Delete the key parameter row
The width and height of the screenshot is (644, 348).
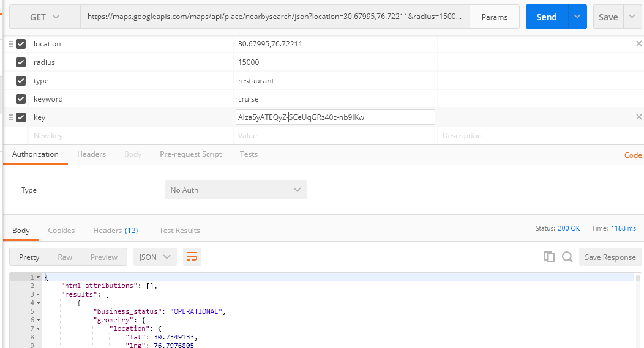(639, 117)
